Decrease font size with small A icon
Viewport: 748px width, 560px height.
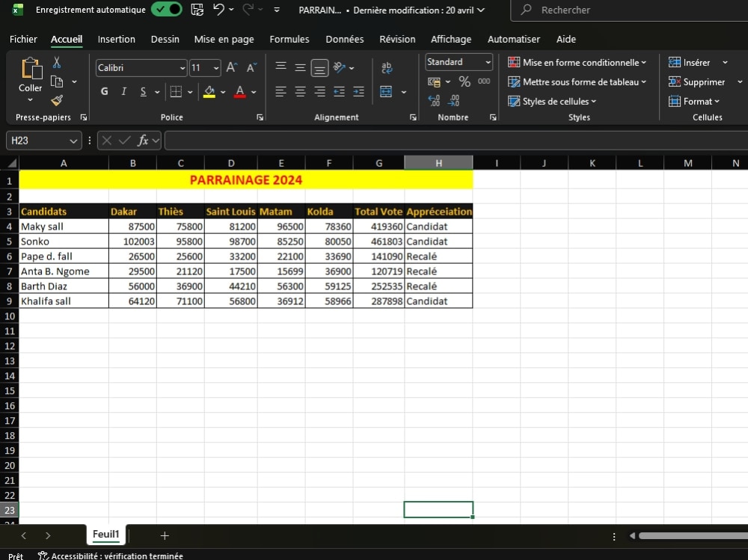pos(251,68)
